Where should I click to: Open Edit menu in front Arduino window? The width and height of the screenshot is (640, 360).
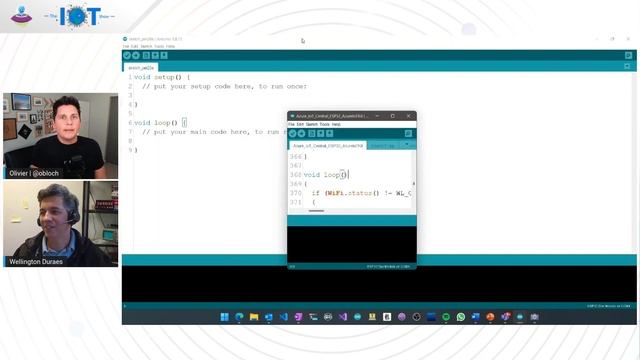[300, 124]
